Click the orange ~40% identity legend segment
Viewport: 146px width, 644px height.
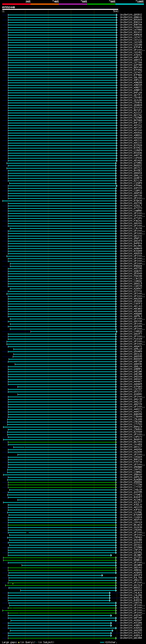(45, 4)
